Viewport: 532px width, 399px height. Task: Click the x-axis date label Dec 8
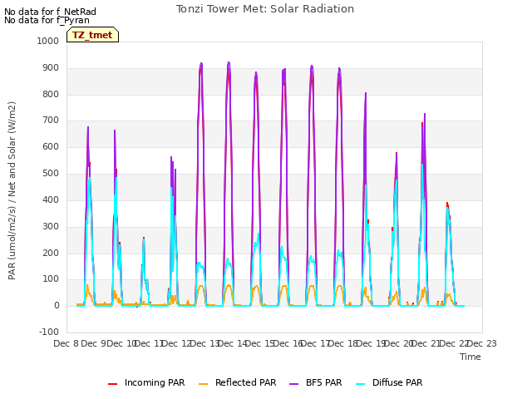[66, 343]
